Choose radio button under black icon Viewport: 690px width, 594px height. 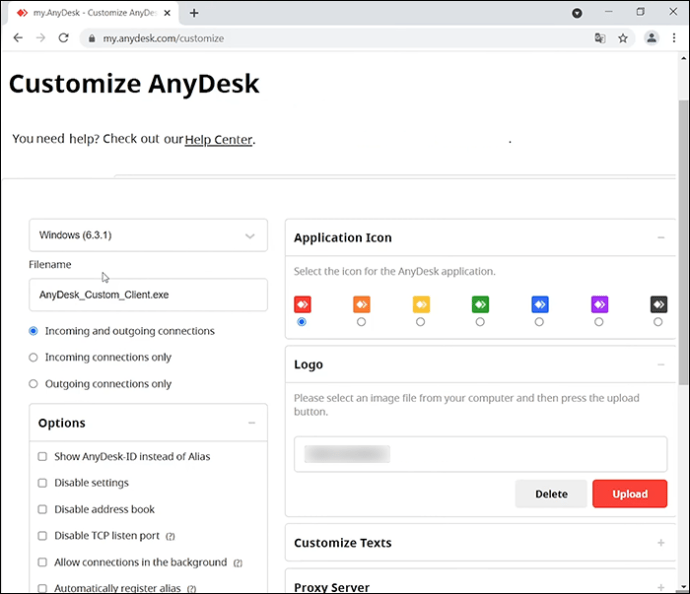[658, 322]
